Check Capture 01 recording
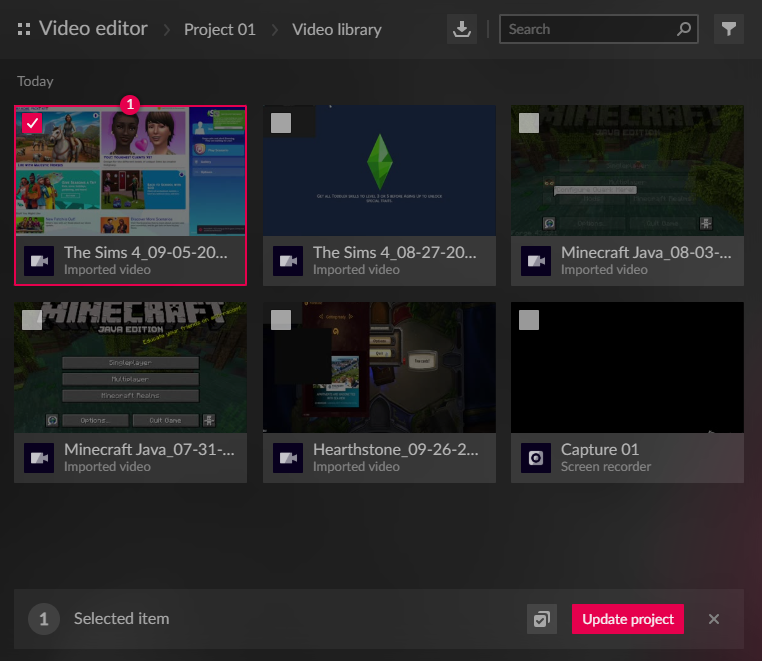Image resolution: width=762 pixels, height=661 pixels. (529, 320)
